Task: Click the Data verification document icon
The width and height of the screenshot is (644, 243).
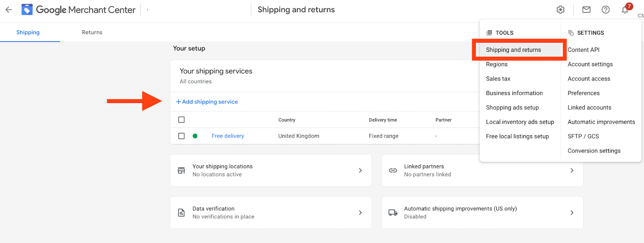Action: 182,213
